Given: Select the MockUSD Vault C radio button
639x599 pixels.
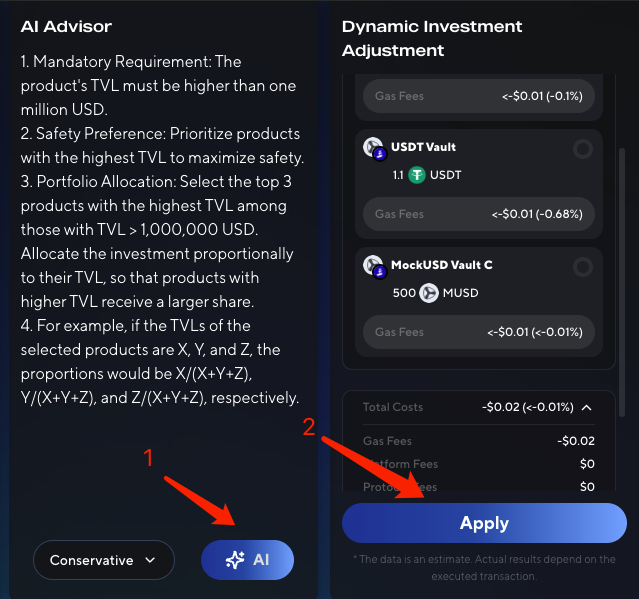Looking at the screenshot, I should click(x=583, y=267).
